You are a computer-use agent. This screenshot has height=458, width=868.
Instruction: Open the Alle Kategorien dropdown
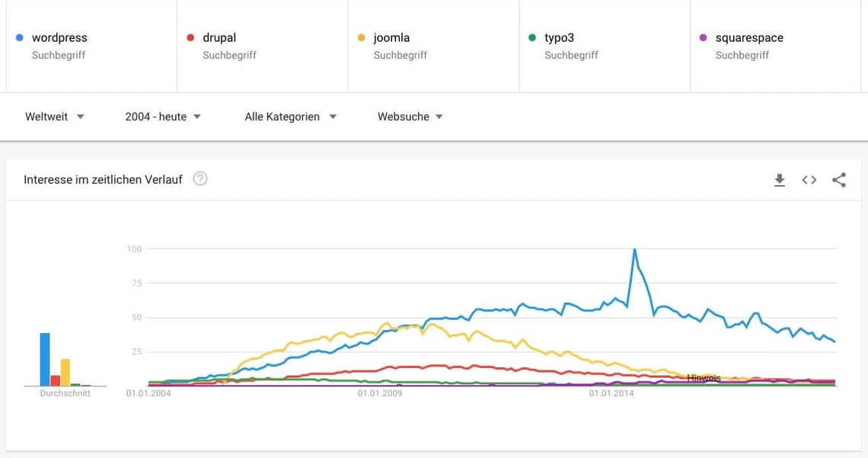290,117
